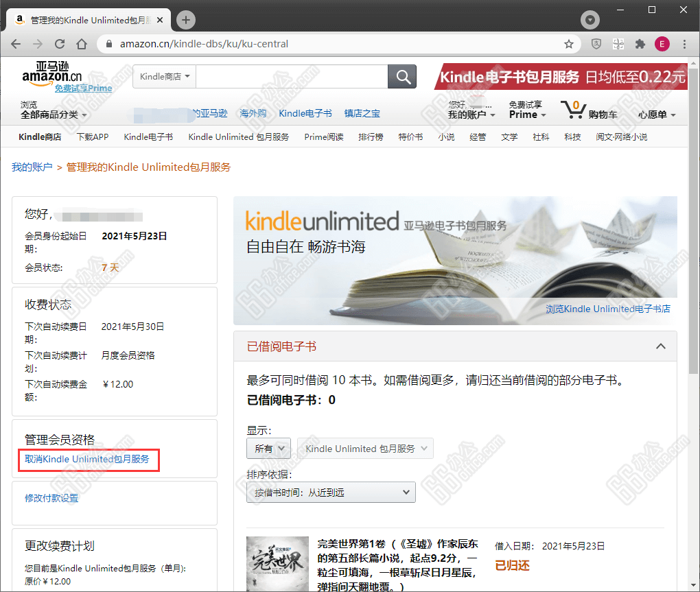Screen dimensions: 700x592
Task: Select Kindle商店 nav item
Action: click(x=40, y=137)
